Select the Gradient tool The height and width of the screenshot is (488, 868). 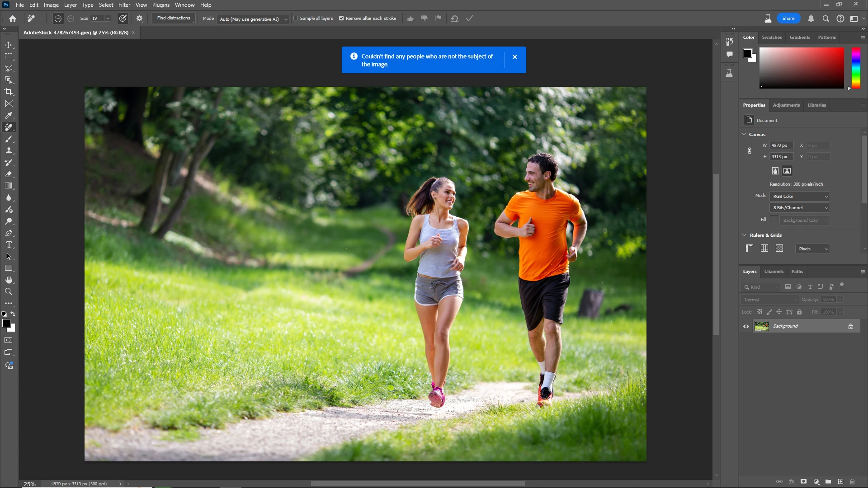9,186
